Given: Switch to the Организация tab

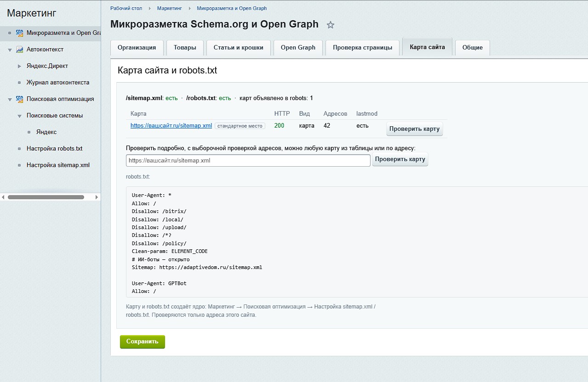Looking at the screenshot, I should pyautogui.click(x=137, y=47).
